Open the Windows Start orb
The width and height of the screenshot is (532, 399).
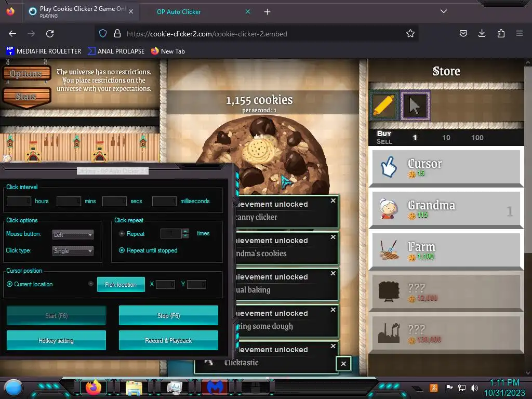[13, 388]
